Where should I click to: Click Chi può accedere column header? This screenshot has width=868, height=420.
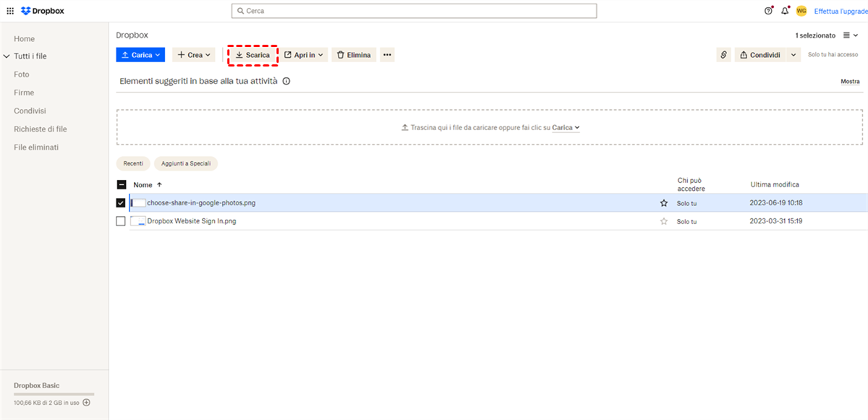tap(691, 184)
